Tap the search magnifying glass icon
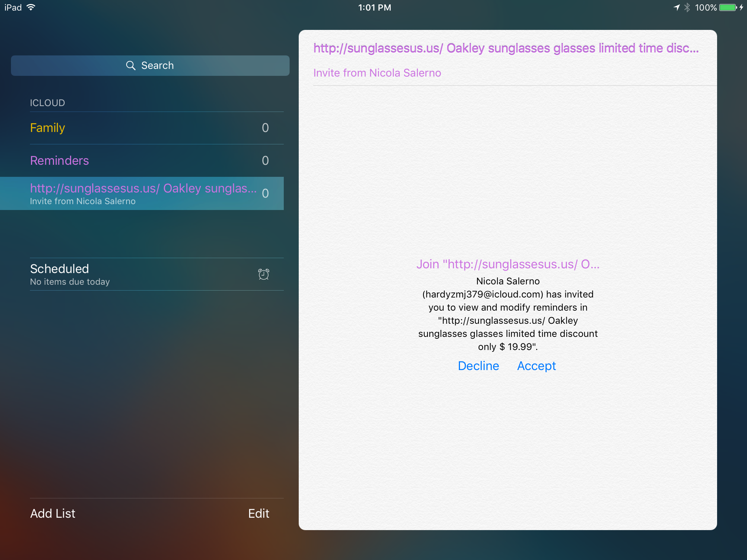 131,66
